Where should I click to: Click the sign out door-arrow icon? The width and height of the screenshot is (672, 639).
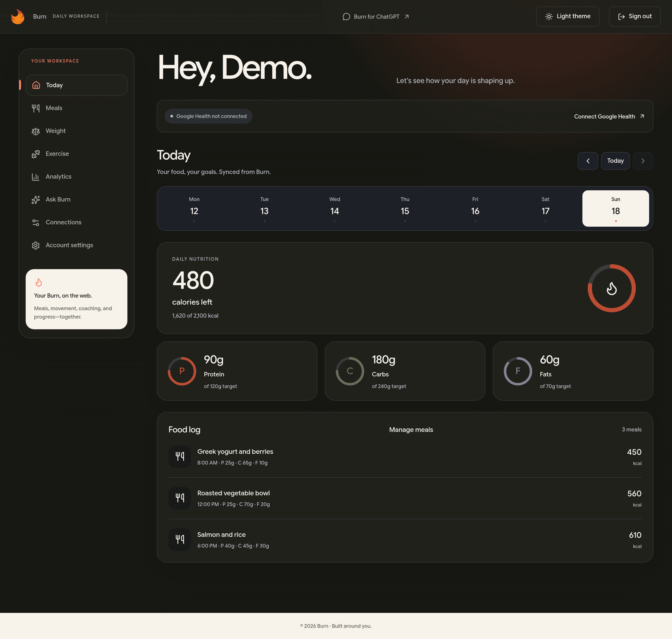pos(621,17)
